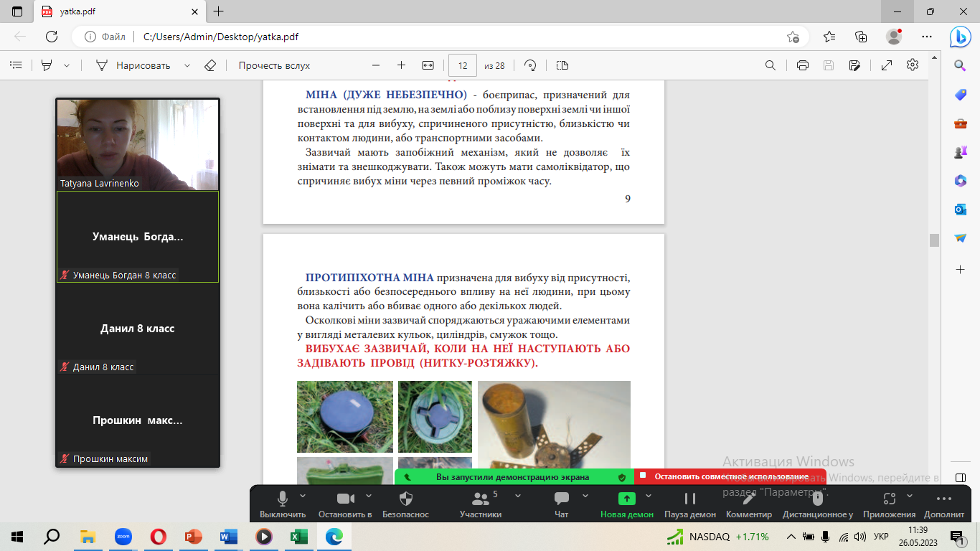Select Tatyana Lavrinenko video tile

tap(138, 144)
